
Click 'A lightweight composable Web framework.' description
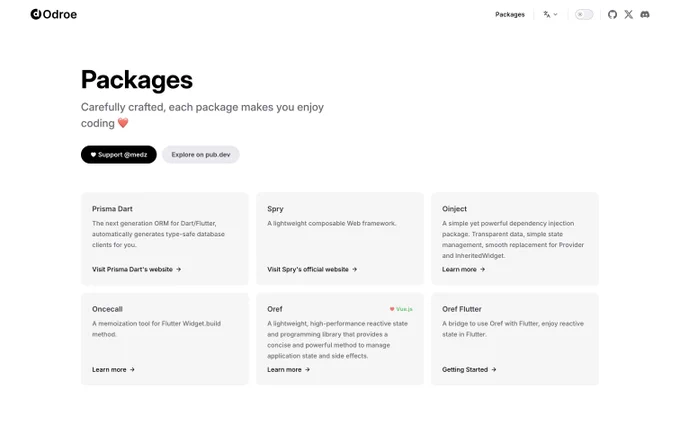point(331,223)
